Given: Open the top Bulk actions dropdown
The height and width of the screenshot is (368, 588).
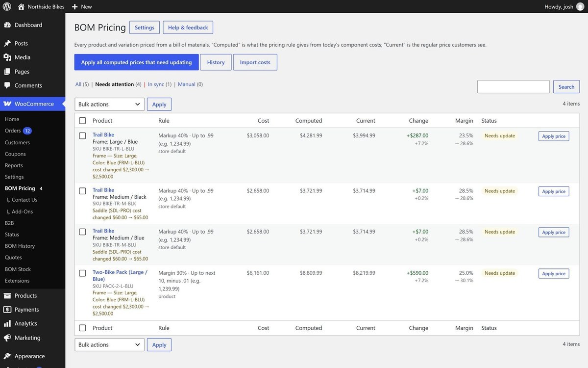Looking at the screenshot, I should (x=110, y=104).
